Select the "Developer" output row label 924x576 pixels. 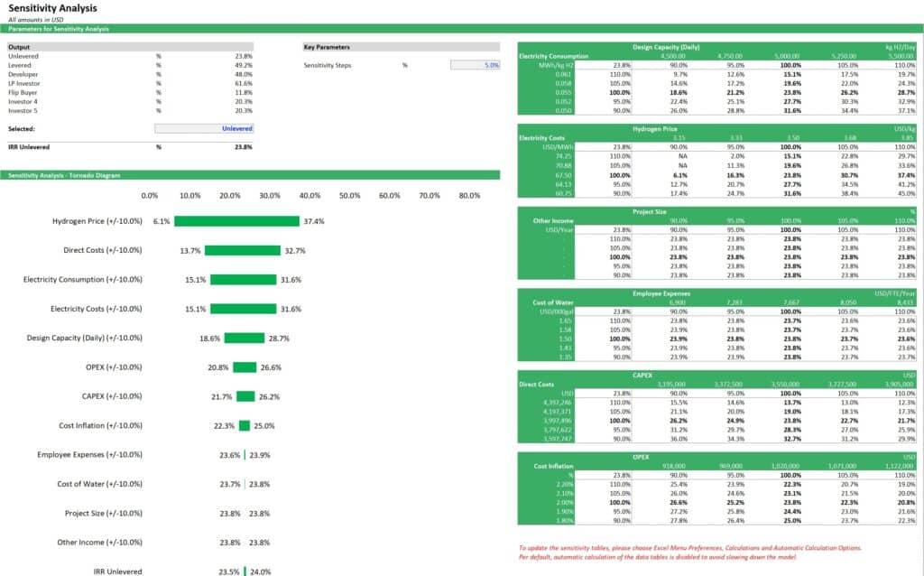pyautogui.click(x=23, y=74)
